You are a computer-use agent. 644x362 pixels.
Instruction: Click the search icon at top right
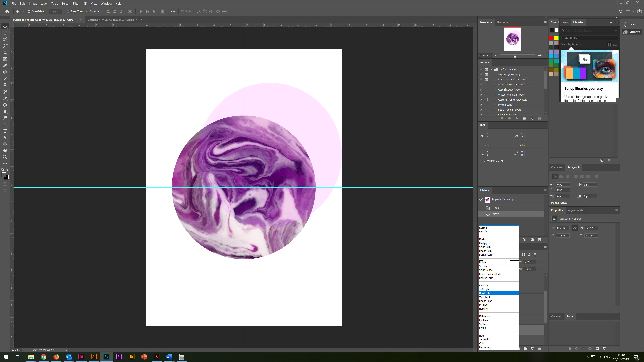621,12
